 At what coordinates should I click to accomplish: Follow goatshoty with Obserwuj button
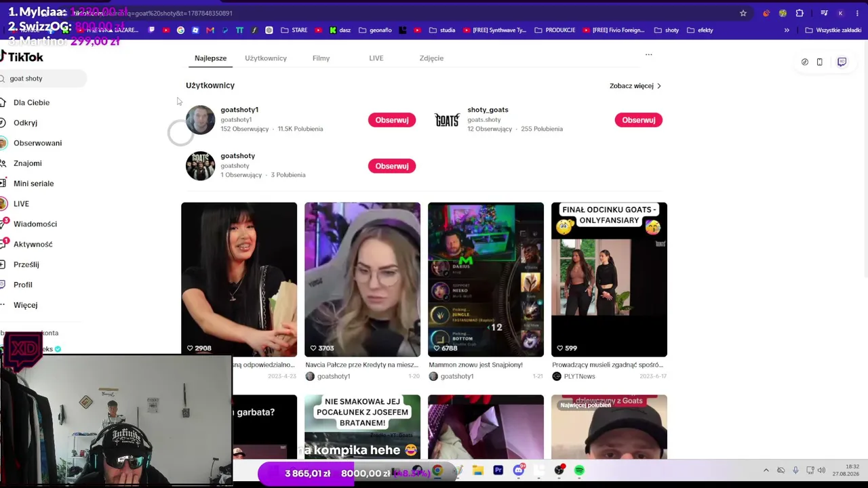392,166
